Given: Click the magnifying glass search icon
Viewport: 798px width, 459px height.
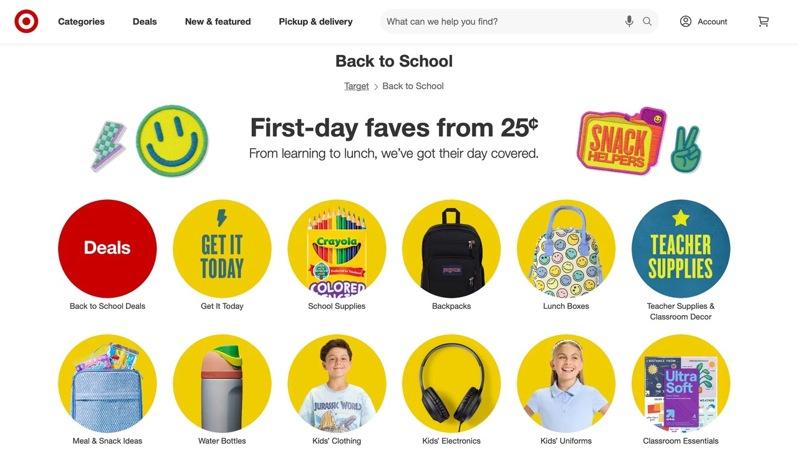Looking at the screenshot, I should [x=647, y=21].
